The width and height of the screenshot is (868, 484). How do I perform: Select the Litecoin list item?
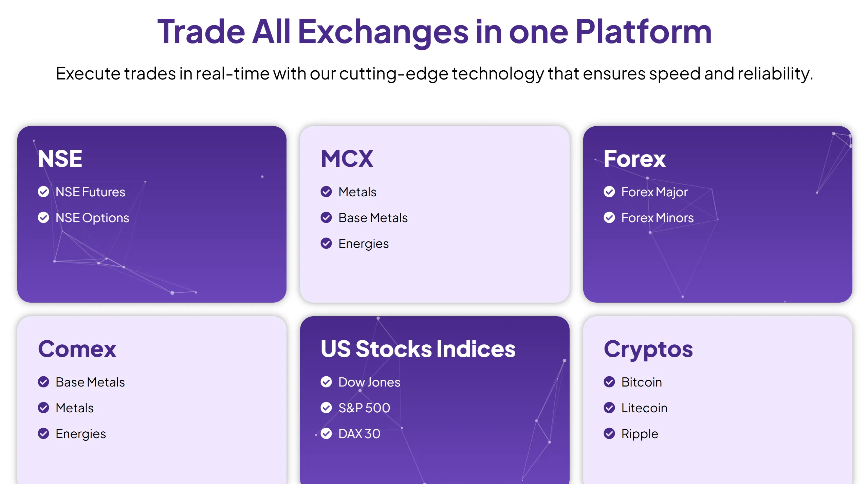[635, 408]
